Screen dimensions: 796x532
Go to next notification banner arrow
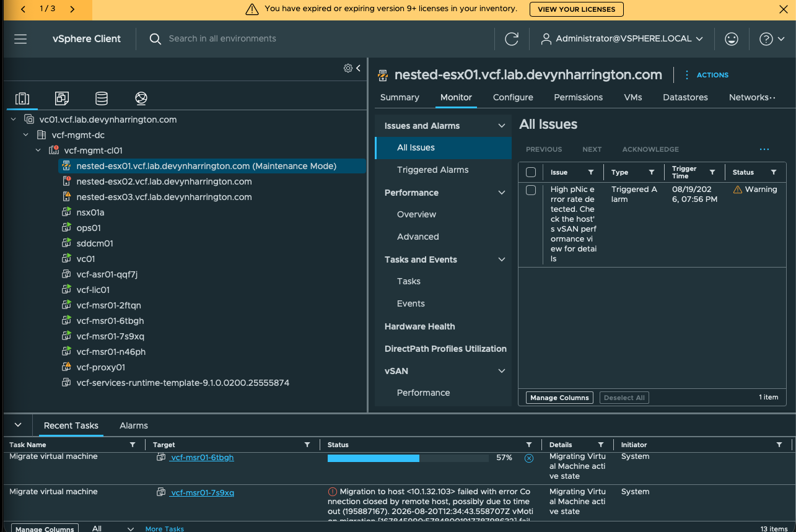[x=72, y=9]
